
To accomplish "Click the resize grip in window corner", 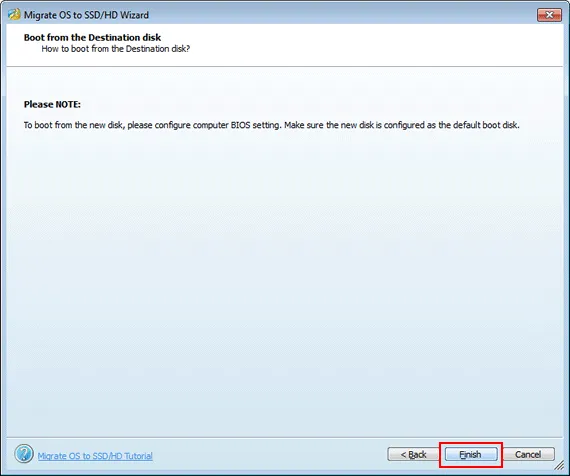I will 559,466.
